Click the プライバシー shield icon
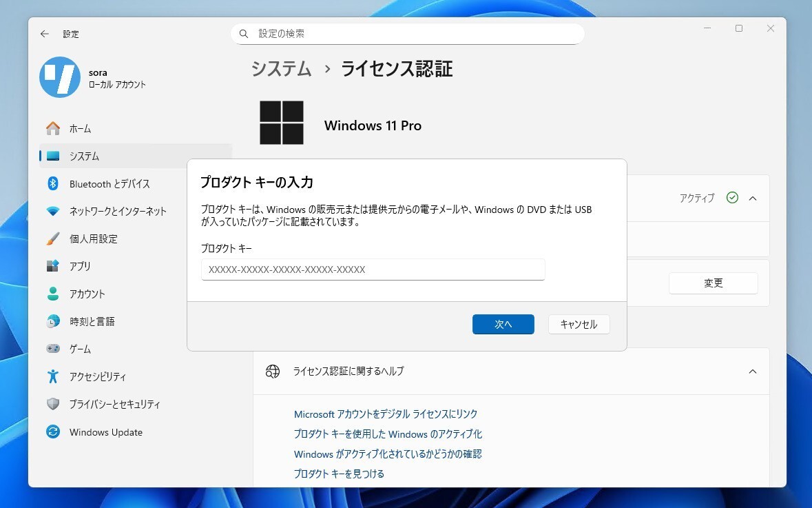 pyautogui.click(x=53, y=404)
